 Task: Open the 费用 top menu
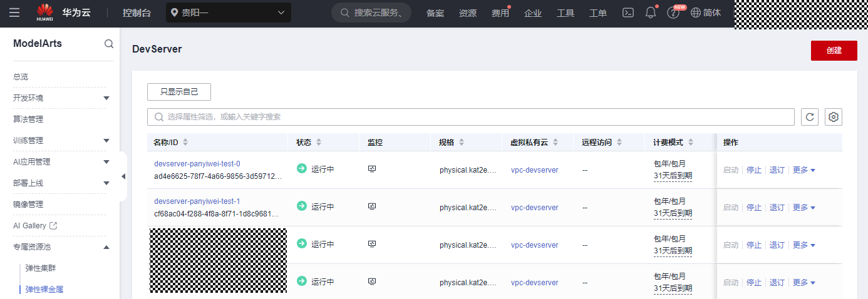500,13
